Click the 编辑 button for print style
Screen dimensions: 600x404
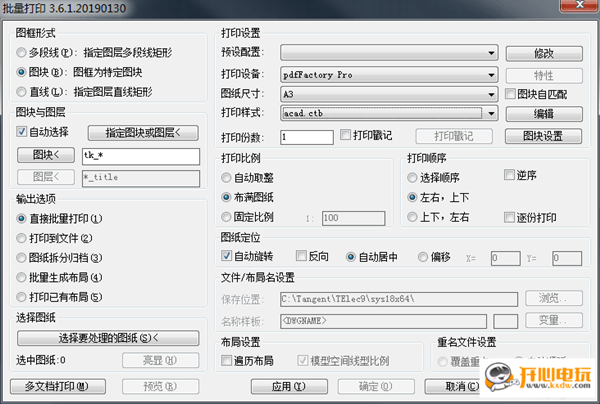click(544, 114)
